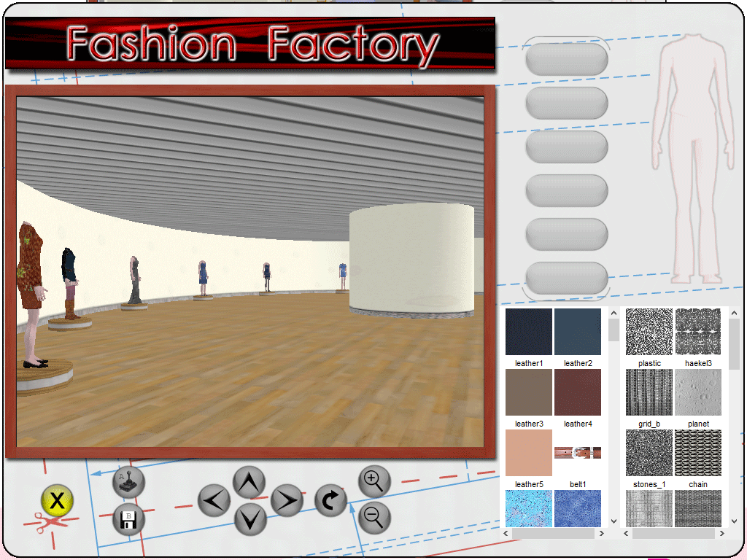The image size is (747, 560).
Task: Select the leather3 brown swatch
Action: 529,392
